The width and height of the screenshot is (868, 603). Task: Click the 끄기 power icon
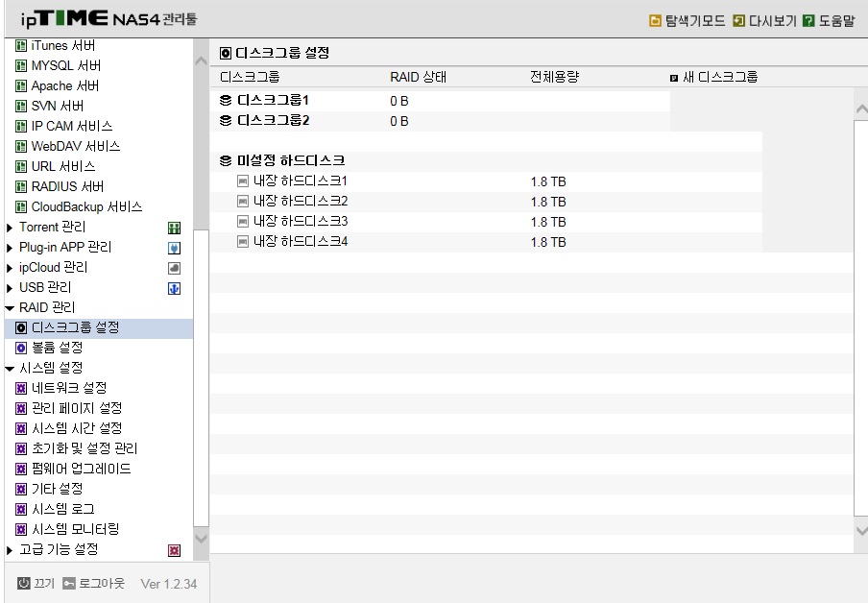tap(23, 583)
